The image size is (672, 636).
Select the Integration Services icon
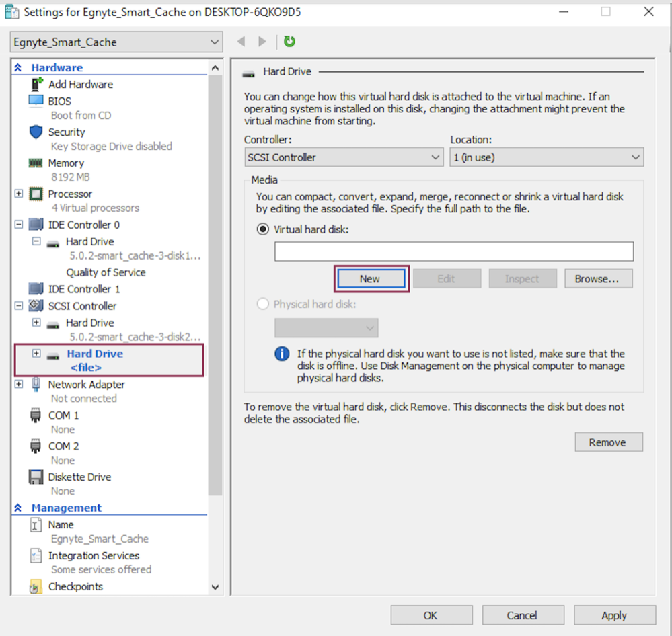(x=36, y=555)
